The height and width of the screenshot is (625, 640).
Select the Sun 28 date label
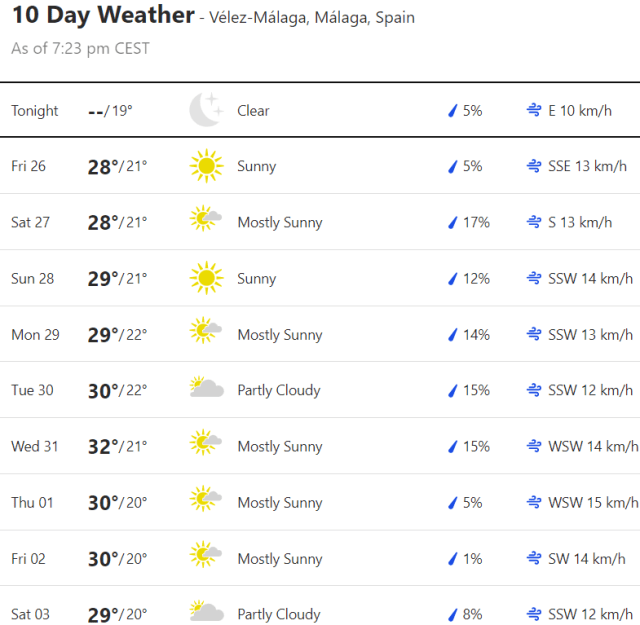pos(32,279)
